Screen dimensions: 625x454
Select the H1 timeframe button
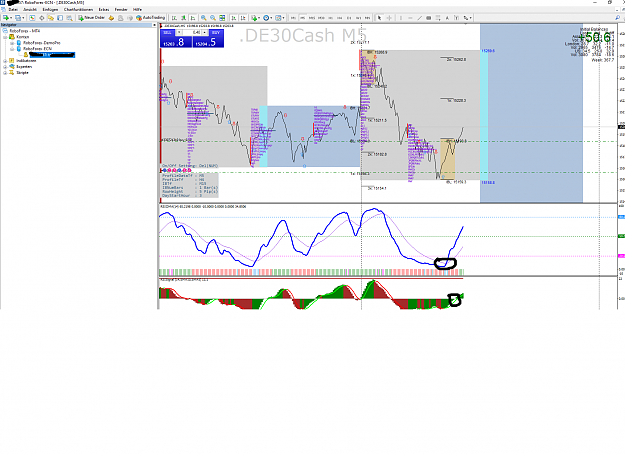[331, 18]
